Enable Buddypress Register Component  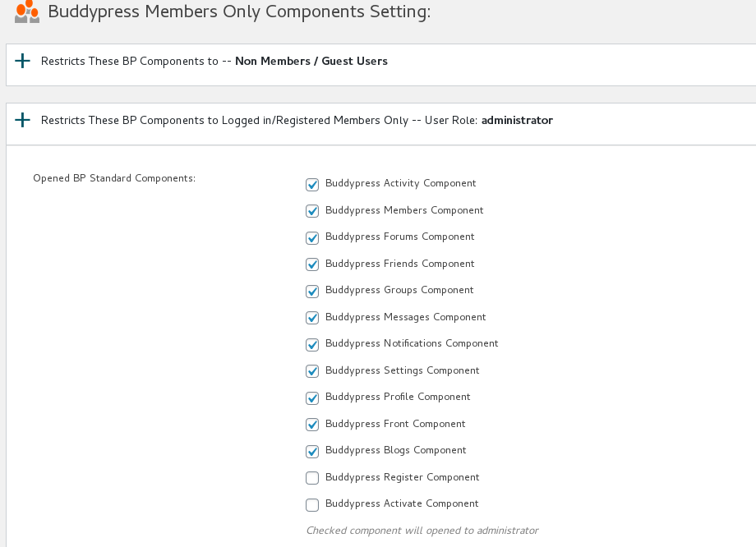tap(311, 478)
